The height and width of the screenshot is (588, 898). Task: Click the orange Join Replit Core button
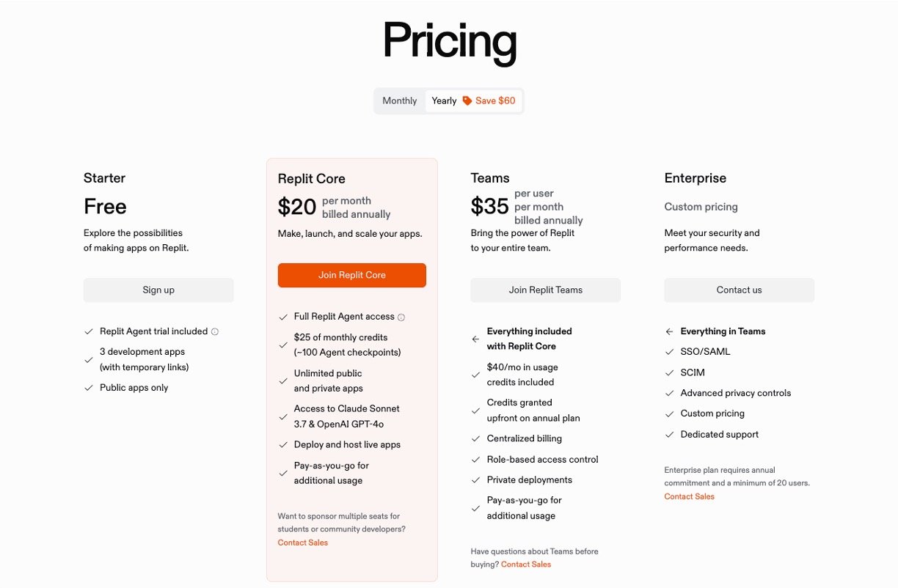point(351,275)
